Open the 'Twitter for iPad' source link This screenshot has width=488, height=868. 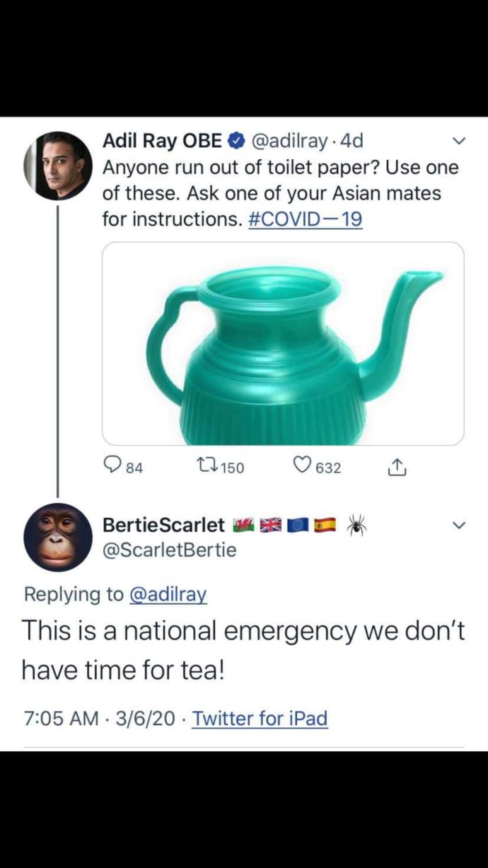tap(260, 719)
